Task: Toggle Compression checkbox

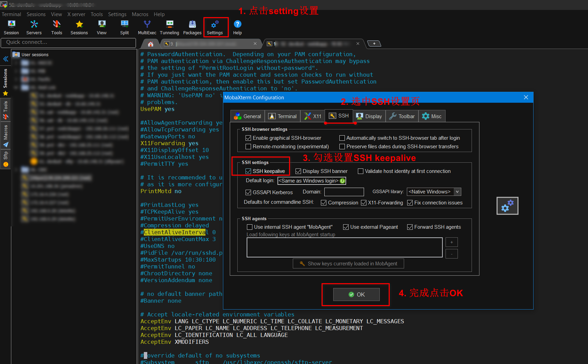Action: tap(324, 203)
